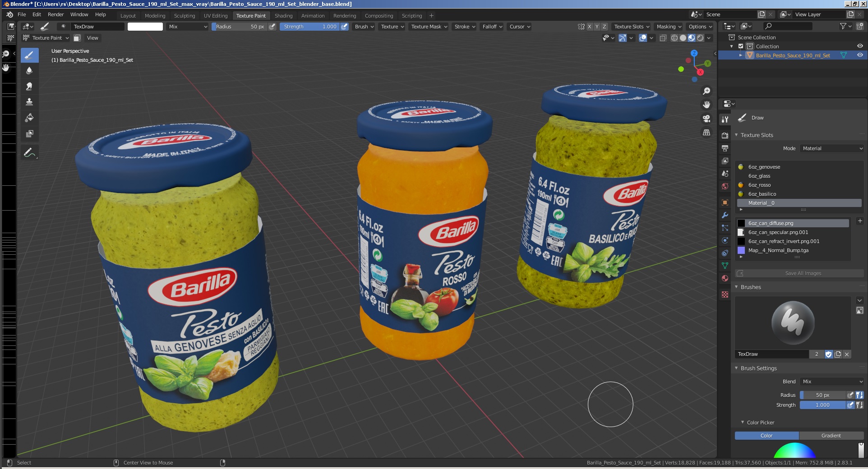Toggle Z axis symmetry

(605, 27)
